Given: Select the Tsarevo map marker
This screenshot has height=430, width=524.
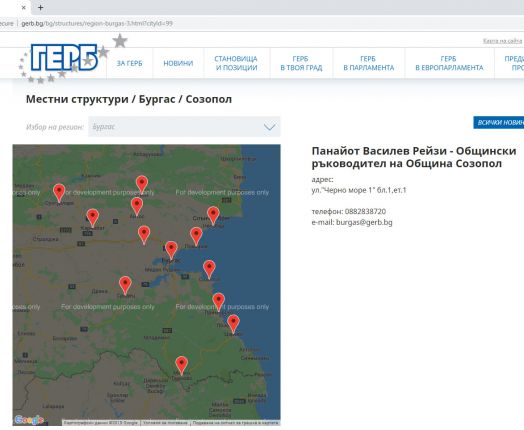Looking at the screenshot, I should (x=233, y=323).
